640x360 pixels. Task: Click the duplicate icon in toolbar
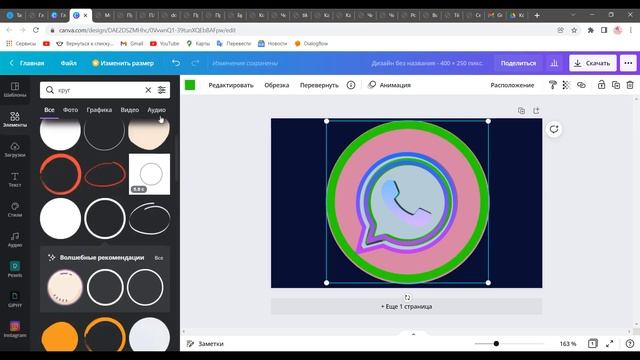pyautogui.click(x=616, y=85)
